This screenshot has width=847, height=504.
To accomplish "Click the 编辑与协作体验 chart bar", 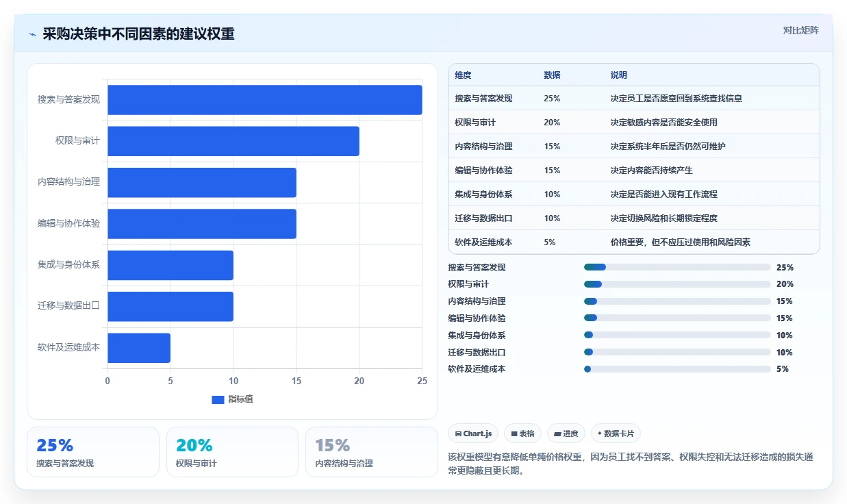I will click(202, 224).
